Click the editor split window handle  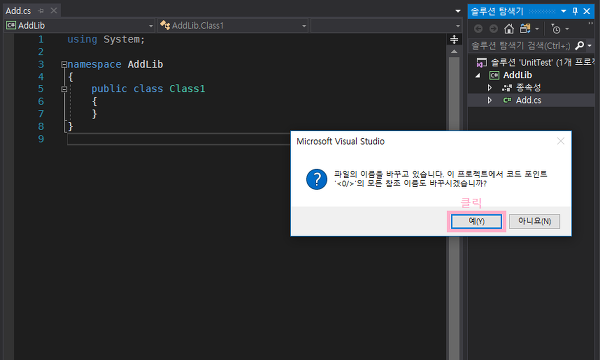coord(454,39)
